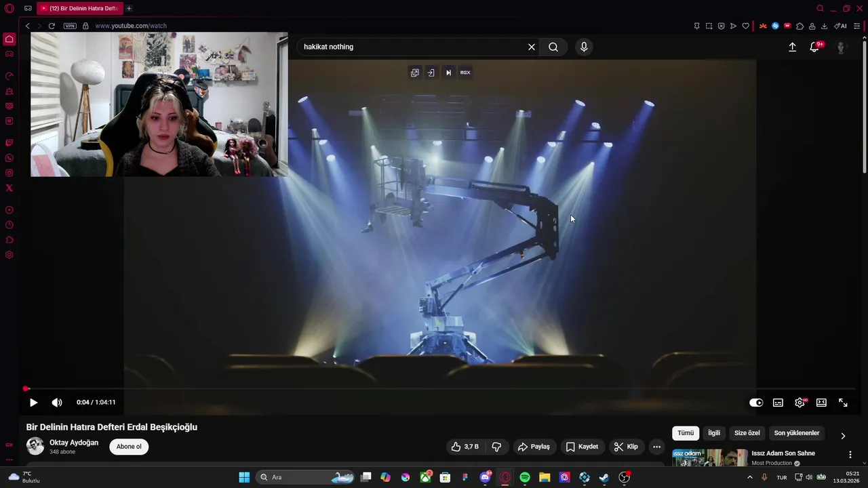This screenshot has height=488, width=868.
Task: Create a clip with Klip button
Action: (626, 447)
